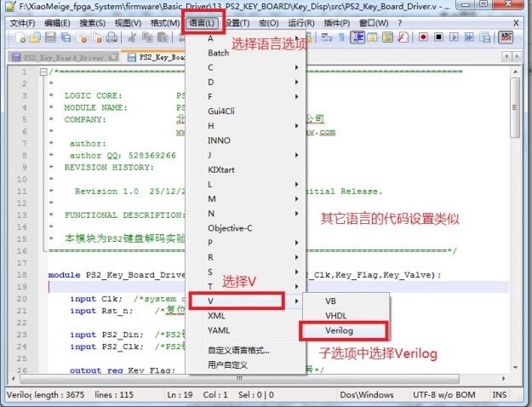Switch to the inactive PS2_Key_Board_Driver tab
The image size is (532, 407).
[64, 57]
